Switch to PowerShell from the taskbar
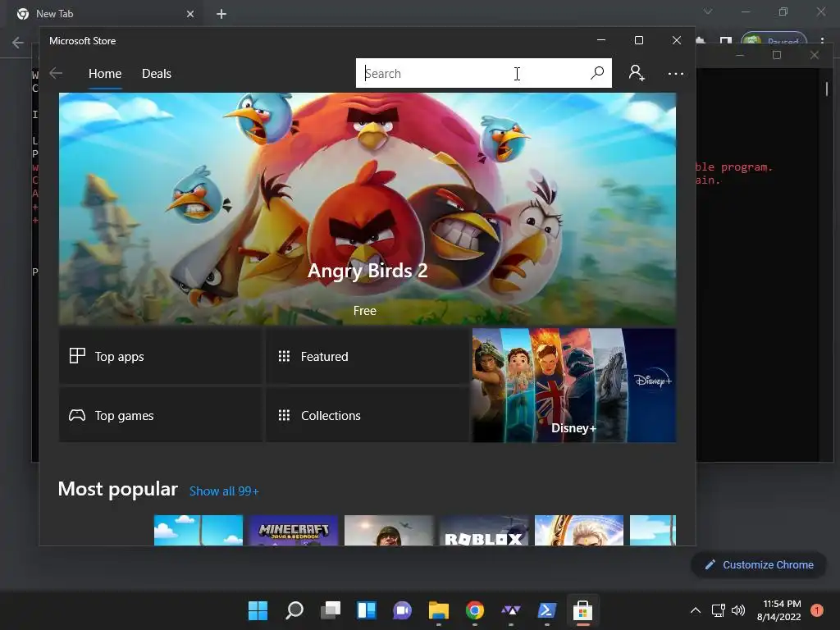Screen dimensions: 840x630 click(x=547, y=610)
